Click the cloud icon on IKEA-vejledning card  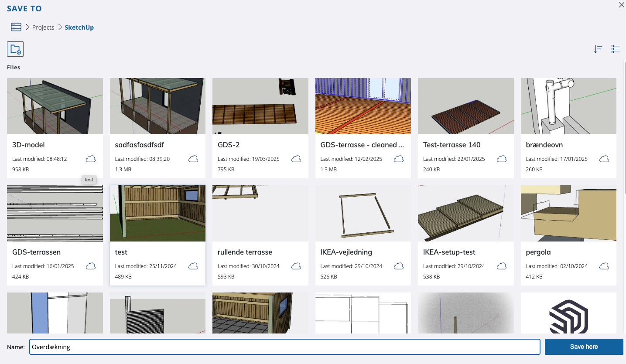tap(399, 266)
